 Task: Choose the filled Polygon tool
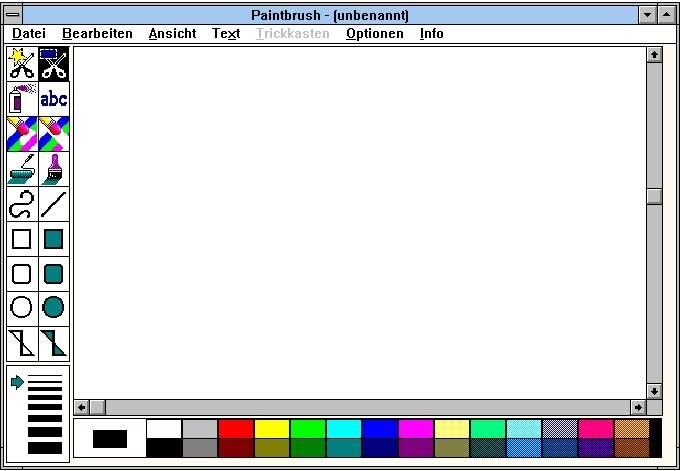click(x=54, y=344)
